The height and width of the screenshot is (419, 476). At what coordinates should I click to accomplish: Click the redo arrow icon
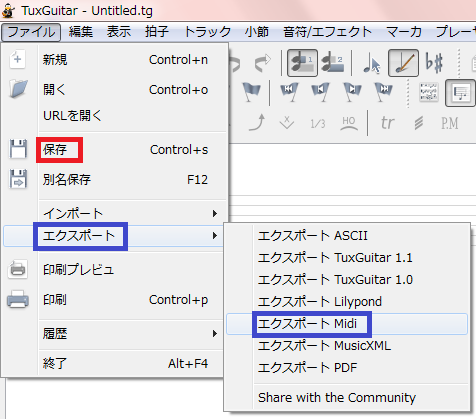[x=263, y=63]
